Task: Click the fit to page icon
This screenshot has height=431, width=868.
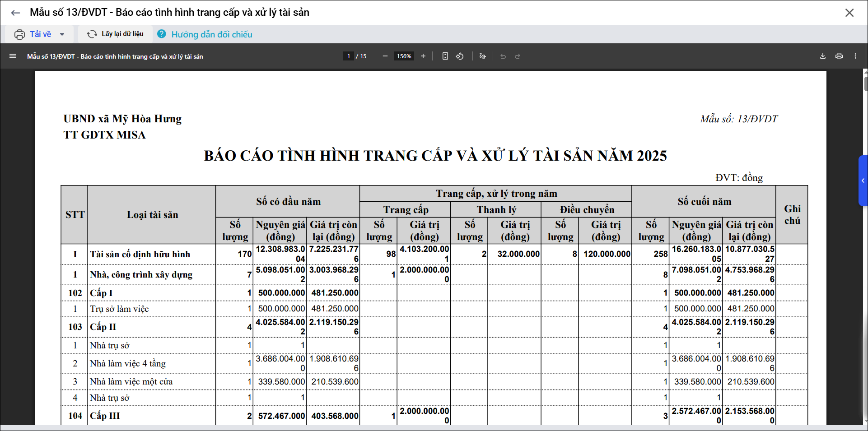Action: (445, 56)
